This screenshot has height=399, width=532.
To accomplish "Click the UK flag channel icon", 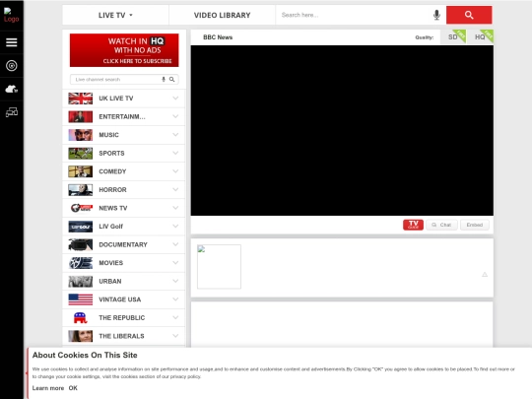I will tap(81, 99).
